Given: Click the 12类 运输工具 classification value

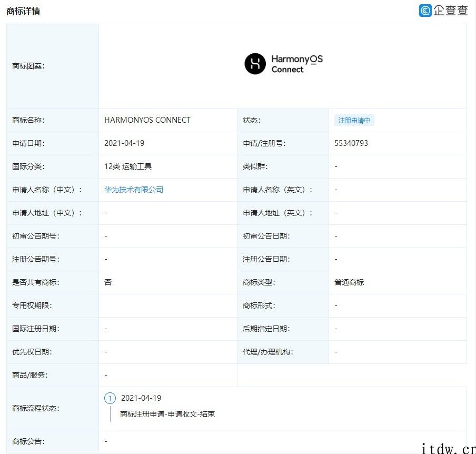Looking at the screenshot, I should click(128, 167).
